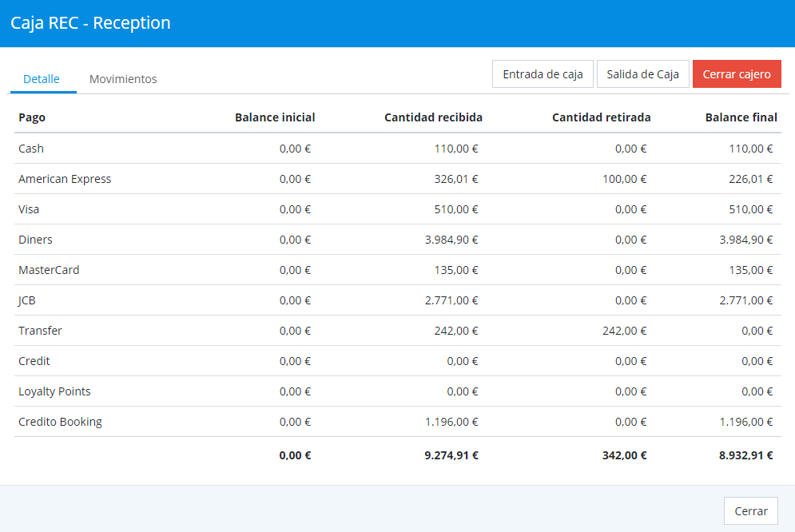795x532 pixels.
Task: Click the MasterCard row label
Action: click(x=49, y=270)
